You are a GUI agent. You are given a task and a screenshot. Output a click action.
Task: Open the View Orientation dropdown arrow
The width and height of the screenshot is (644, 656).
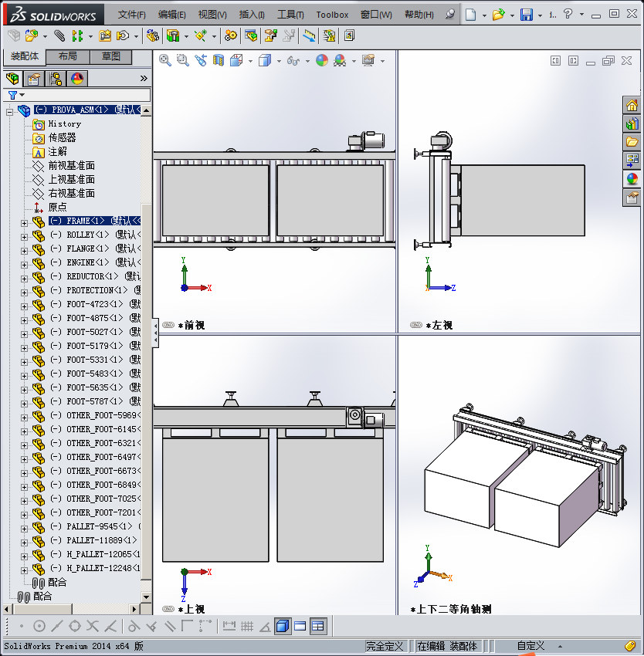click(250, 62)
